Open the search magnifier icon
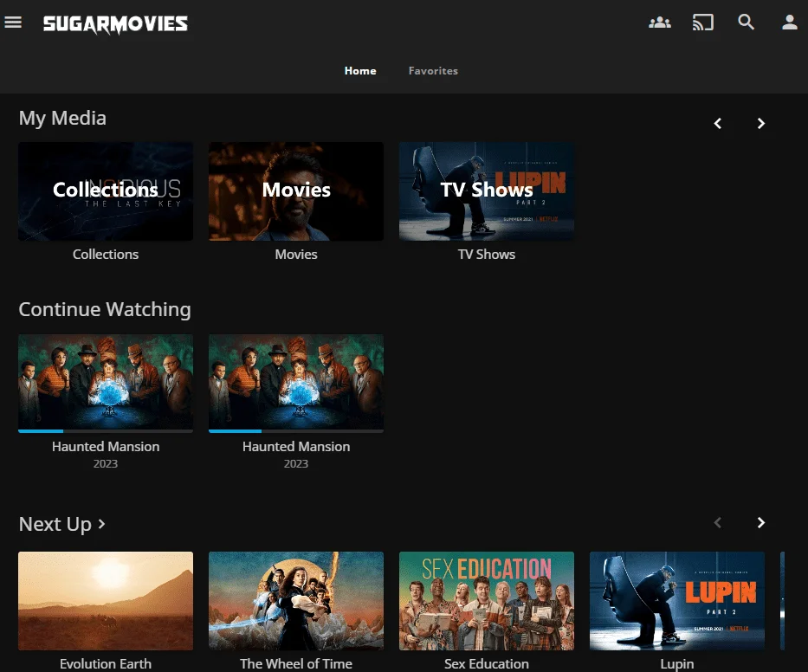This screenshot has width=808, height=672. tap(746, 23)
